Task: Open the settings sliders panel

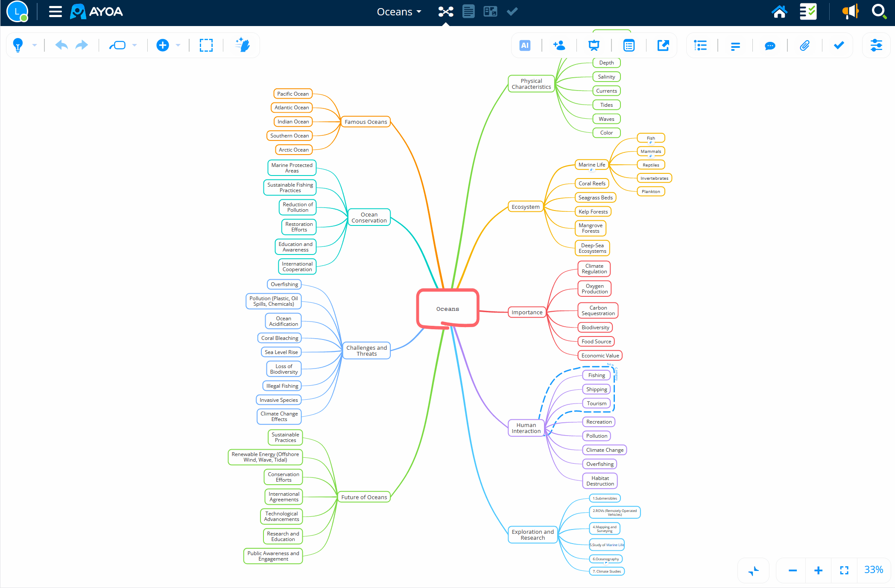Action: [x=876, y=45]
